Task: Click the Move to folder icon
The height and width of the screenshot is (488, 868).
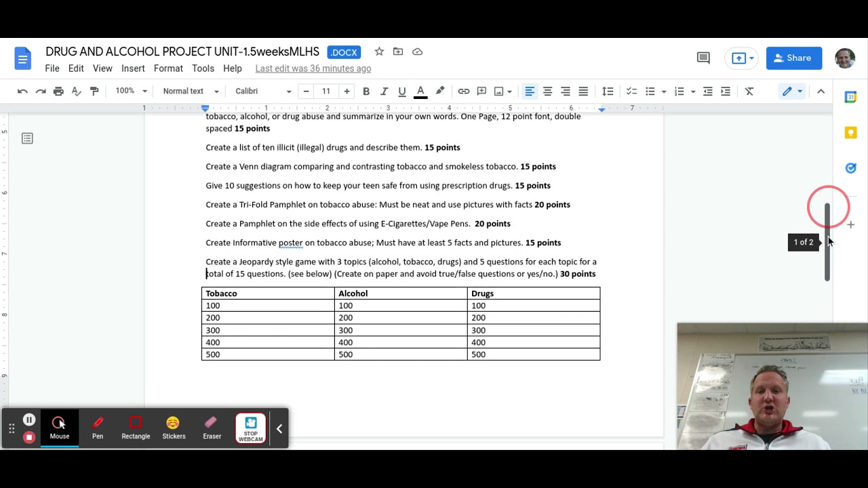Action: (398, 52)
